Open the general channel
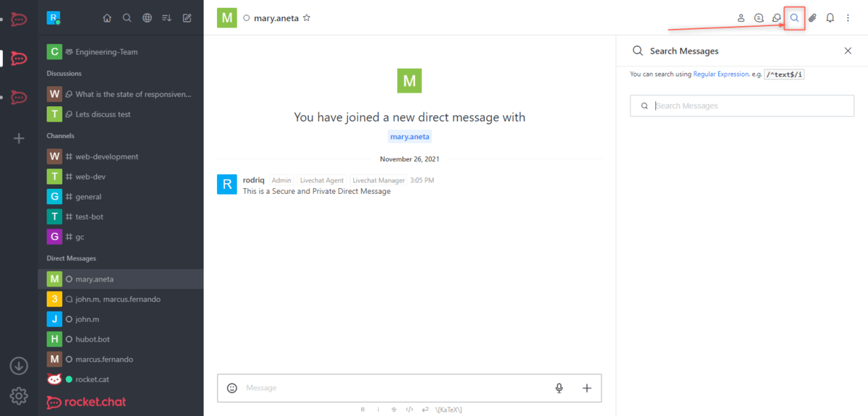This screenshot has height=416, width=868. tap(88, 197)
